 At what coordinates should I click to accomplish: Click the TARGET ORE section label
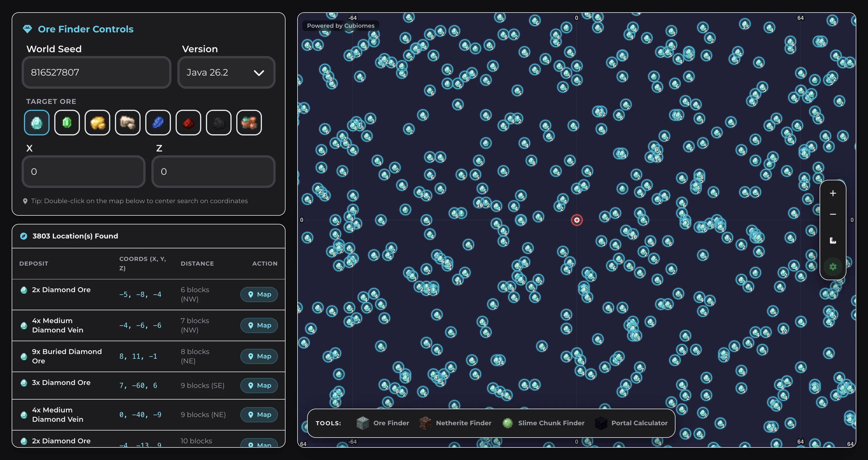pyautogui.click(x=51, y=102)
